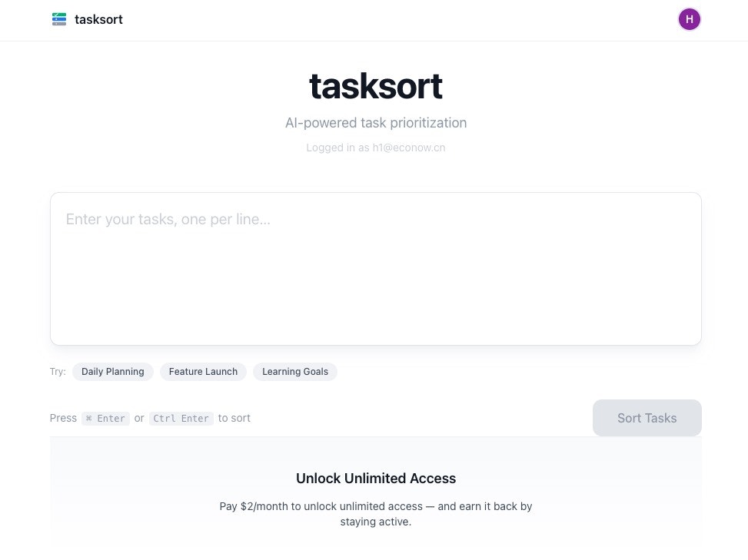This screenshot has height=560, width=748.
Task: Click the Ctrl Enter shortcut badge
Action: [181, 418]
